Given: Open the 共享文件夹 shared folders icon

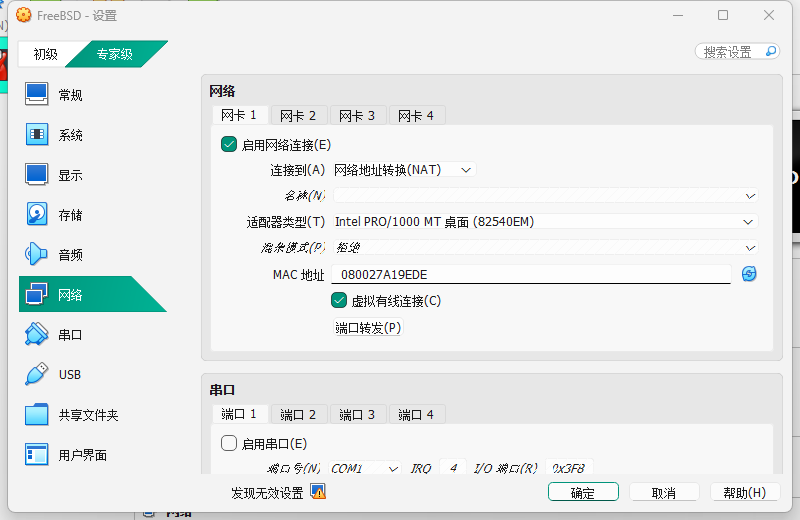Looking at the screenshot, I should tap(37, 414).
